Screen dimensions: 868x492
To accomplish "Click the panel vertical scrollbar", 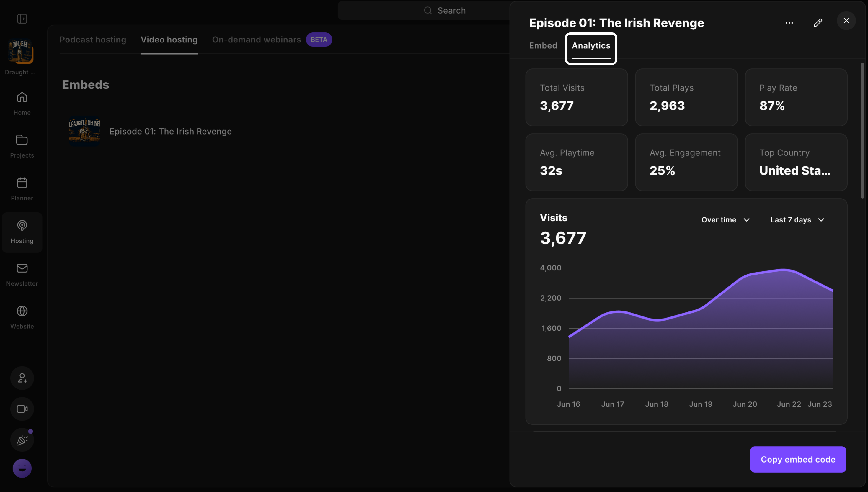I will click(x=862, y=130).
